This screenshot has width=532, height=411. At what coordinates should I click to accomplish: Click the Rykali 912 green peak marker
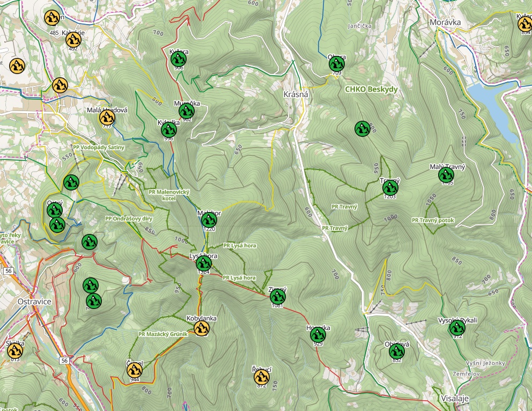click(457, 328)
